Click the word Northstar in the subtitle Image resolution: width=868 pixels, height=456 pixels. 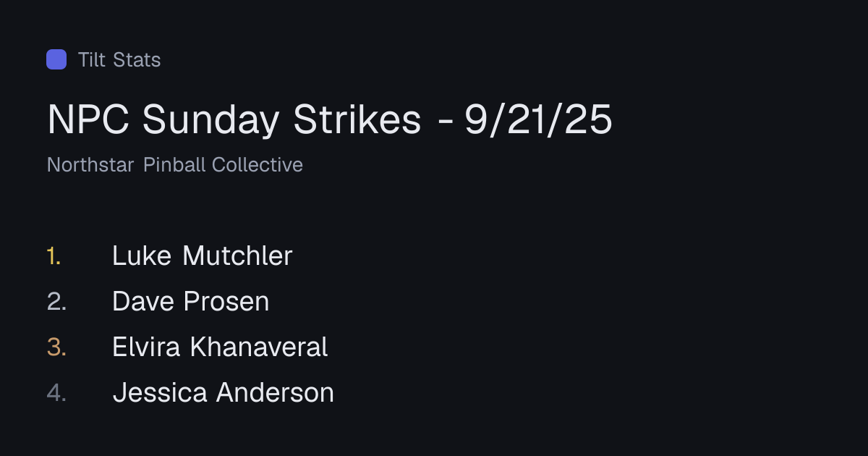(90, 165)
